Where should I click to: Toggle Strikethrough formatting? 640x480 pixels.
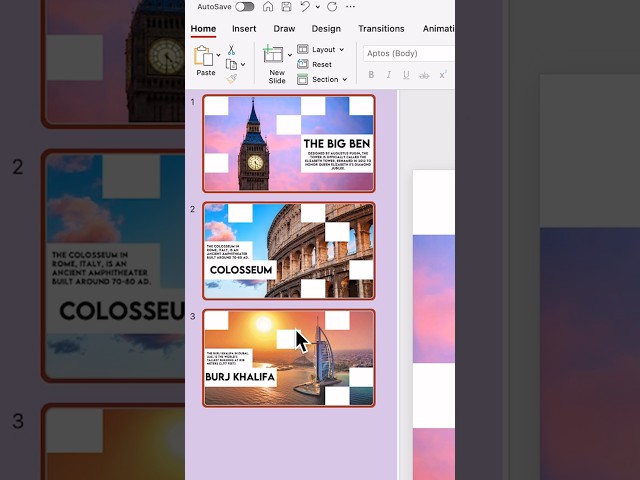(424, 76)
